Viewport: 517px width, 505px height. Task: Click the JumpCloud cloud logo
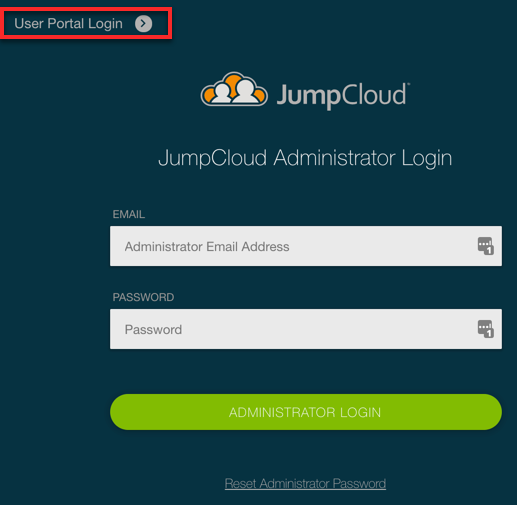pyautogui.click(x=234, y=89)
